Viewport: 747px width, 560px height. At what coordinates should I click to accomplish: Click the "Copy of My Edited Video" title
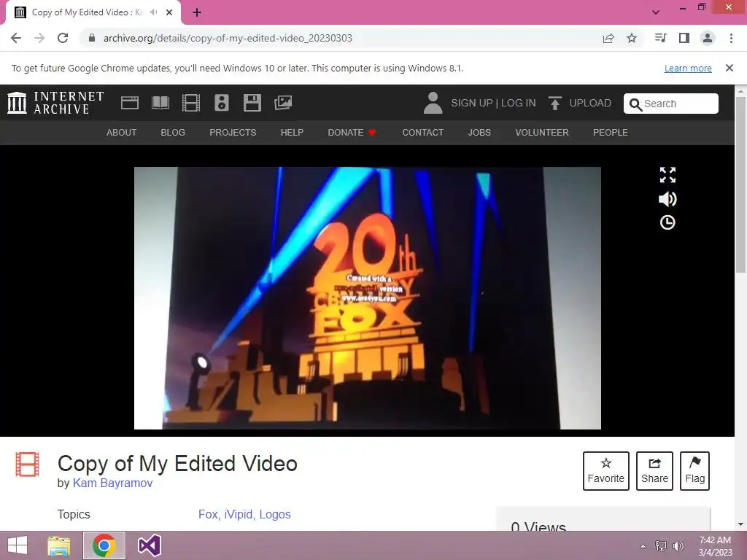(x=177, y=463)
